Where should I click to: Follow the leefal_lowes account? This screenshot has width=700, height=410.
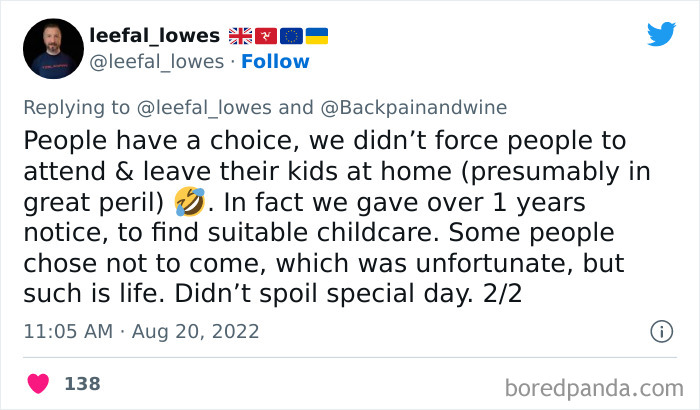pos(278,62)
